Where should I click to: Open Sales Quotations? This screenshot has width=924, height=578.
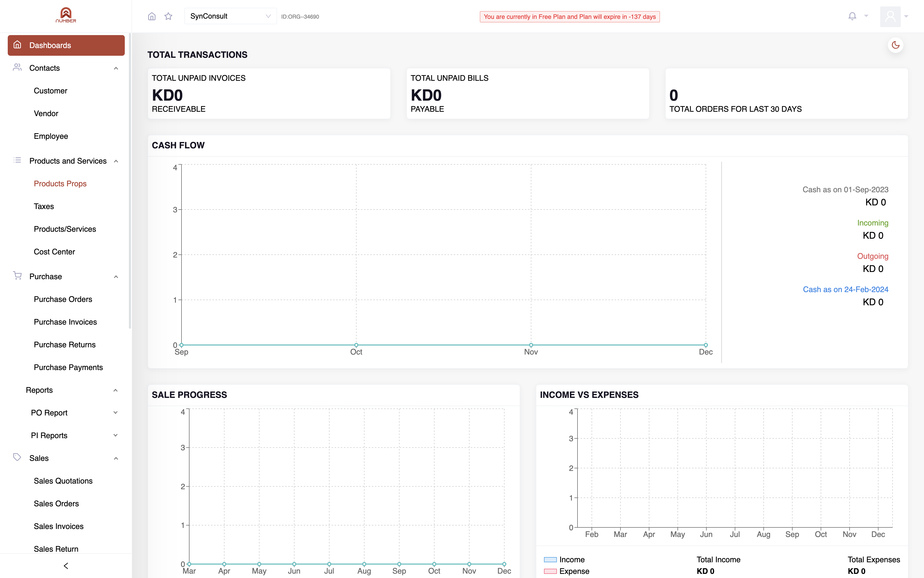pyautogui.click(x=63, y=481)
